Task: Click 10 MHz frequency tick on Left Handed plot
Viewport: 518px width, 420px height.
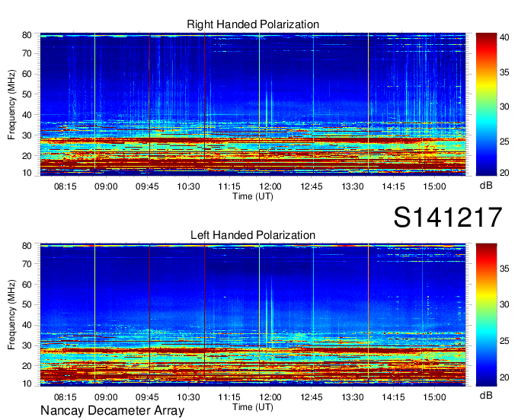Action: click(27, 383)
